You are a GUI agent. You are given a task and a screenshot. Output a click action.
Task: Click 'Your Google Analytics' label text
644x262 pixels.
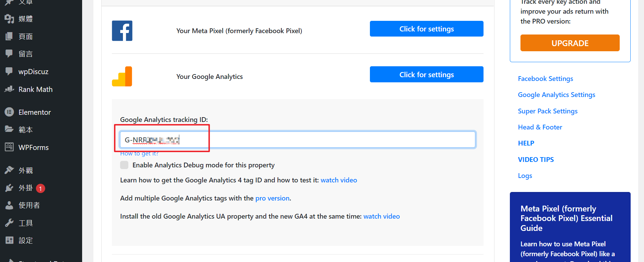click(209, 77)
